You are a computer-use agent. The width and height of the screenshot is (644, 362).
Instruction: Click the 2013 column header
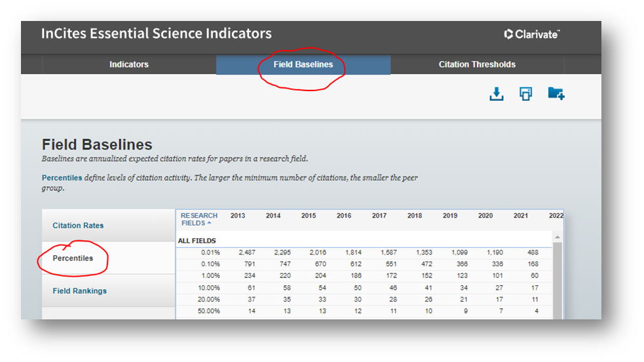(238, 216)
